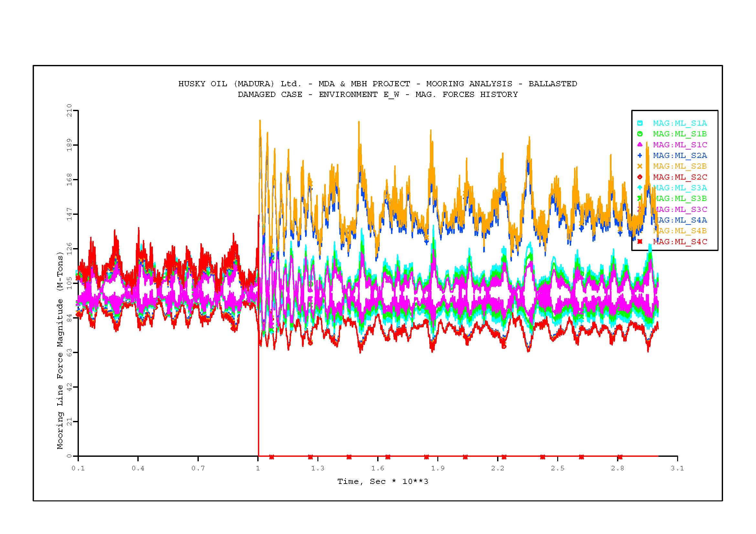Click the 0.4 tick on the time axis
The image size is (756, 534).
138,468
